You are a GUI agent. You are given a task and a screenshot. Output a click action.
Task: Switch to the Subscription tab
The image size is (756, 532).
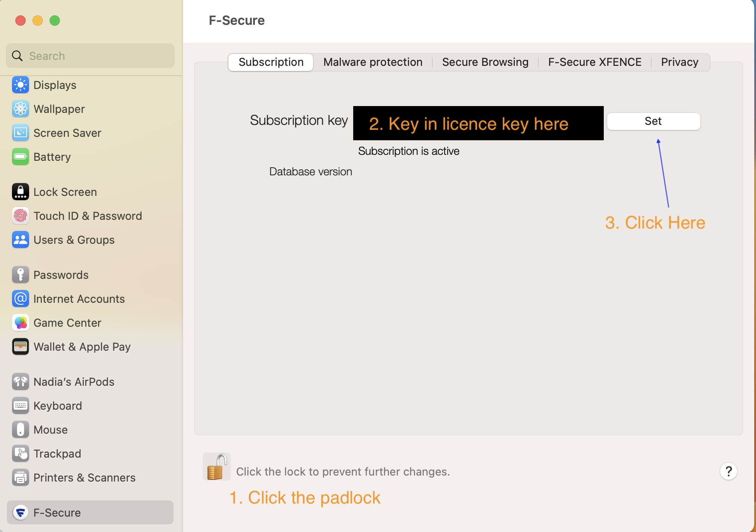[x=271, y=62]
